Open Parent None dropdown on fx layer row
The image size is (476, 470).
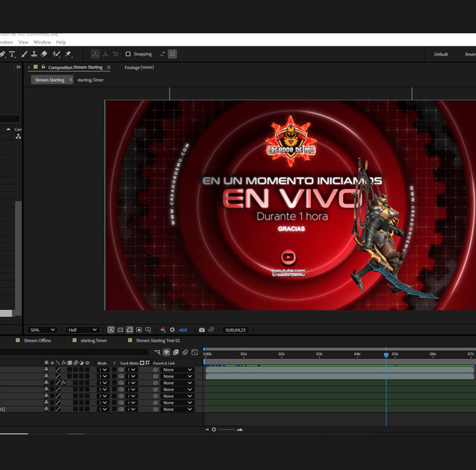point(177,383)
